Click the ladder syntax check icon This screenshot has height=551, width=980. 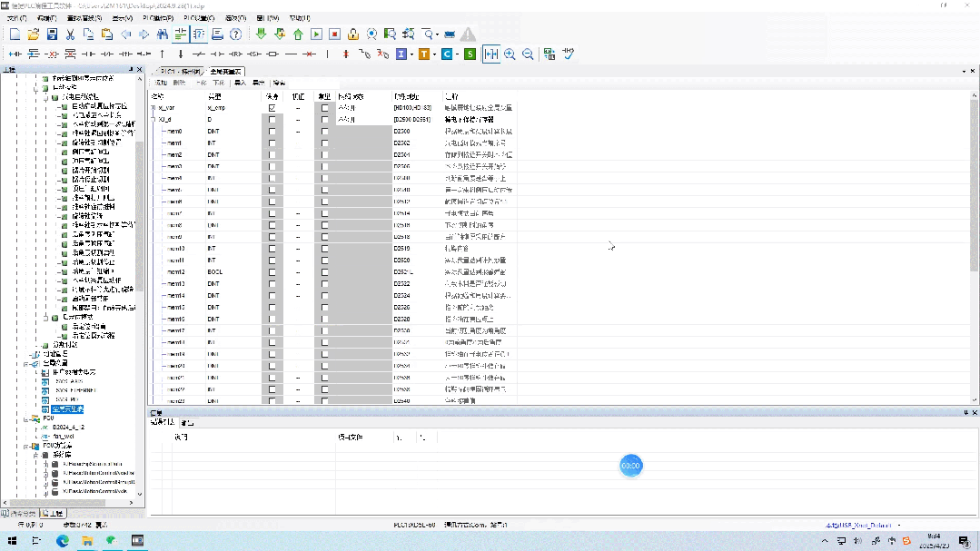[x=569, y=54]
